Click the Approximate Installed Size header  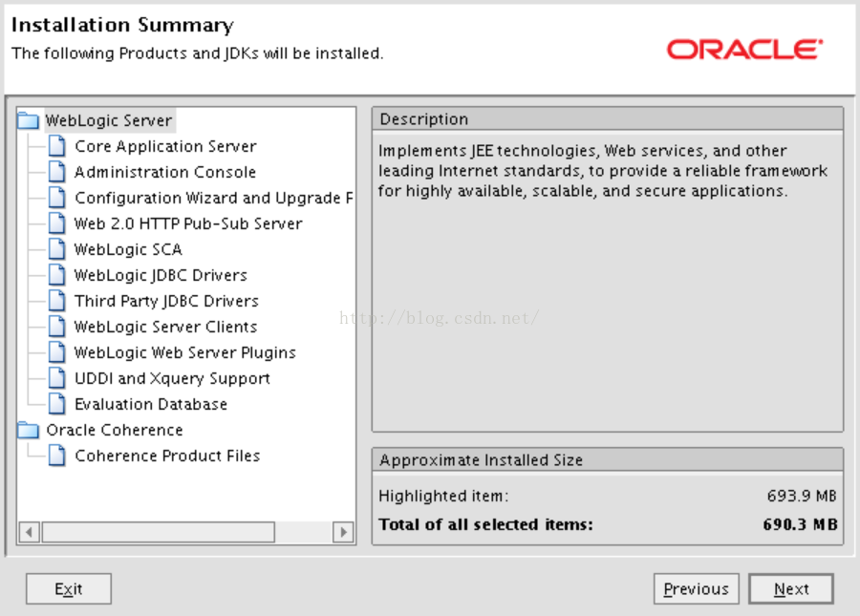(608, 459)
